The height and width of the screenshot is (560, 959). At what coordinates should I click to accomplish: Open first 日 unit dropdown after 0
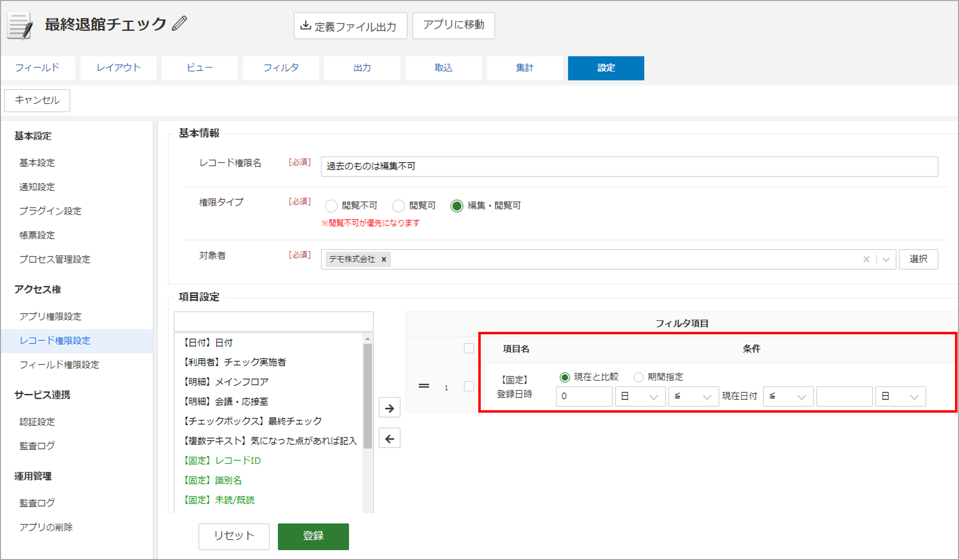click(640, 396)
